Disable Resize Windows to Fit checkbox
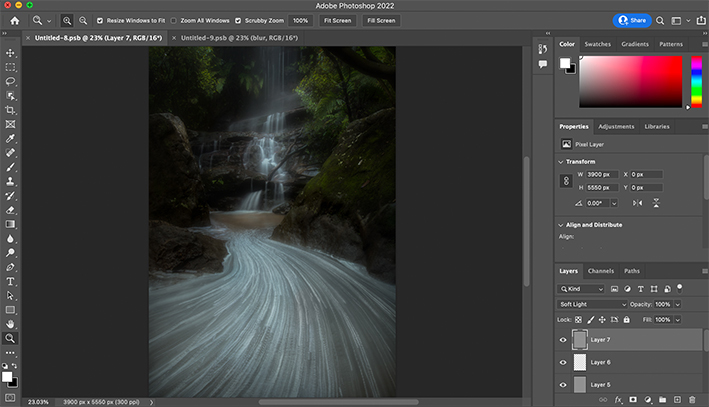The width and height of the screenshot is (709, 407). coord(100,20)
